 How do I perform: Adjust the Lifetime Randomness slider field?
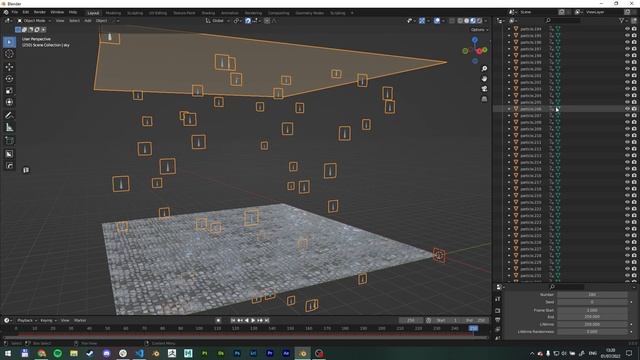[592, 332]
